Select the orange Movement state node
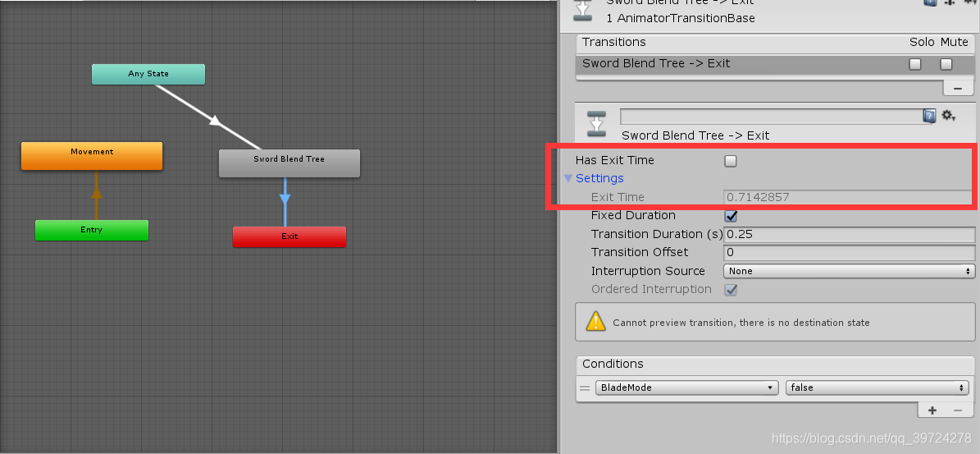 (92, 156)
